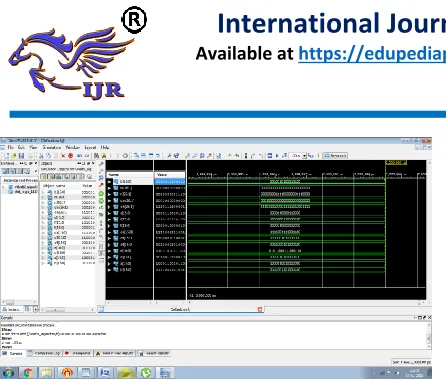Click the blue Run simulation arrow
This screenshot has width=446, height=382.
pyautogui.click(x=277, y=156)
